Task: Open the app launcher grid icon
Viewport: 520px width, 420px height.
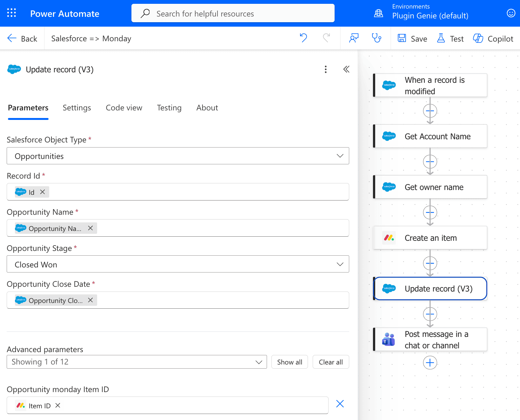Action: (x=11, y=13)
